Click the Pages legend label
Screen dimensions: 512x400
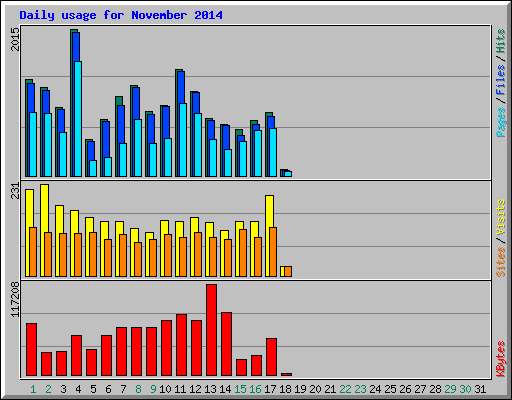point(501,122)
